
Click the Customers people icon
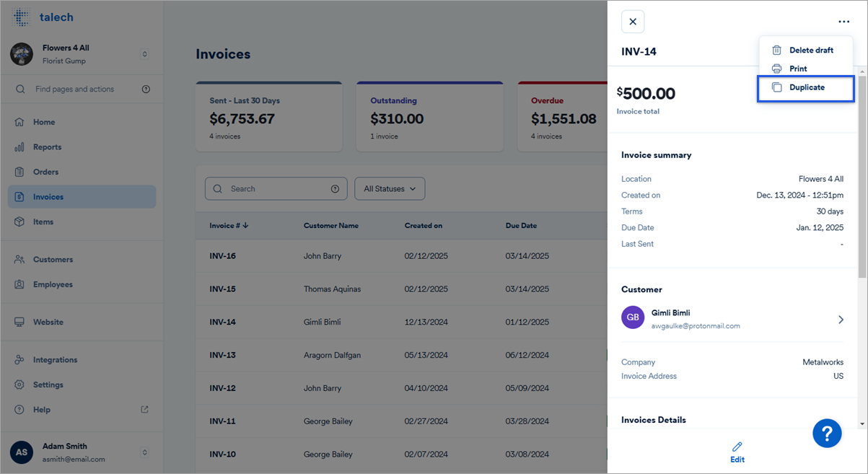pos(19,259)
